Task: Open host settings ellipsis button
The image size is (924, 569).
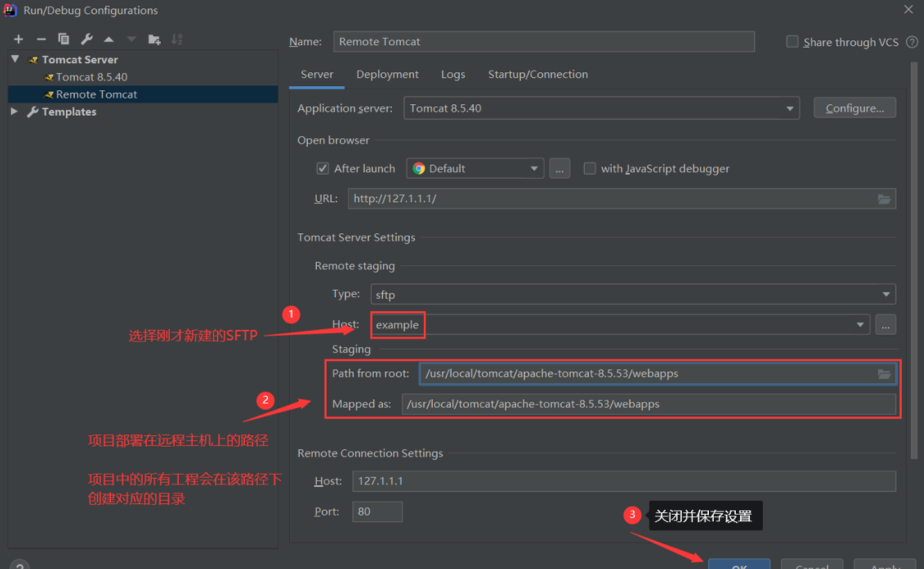Action: pos(885,324)
